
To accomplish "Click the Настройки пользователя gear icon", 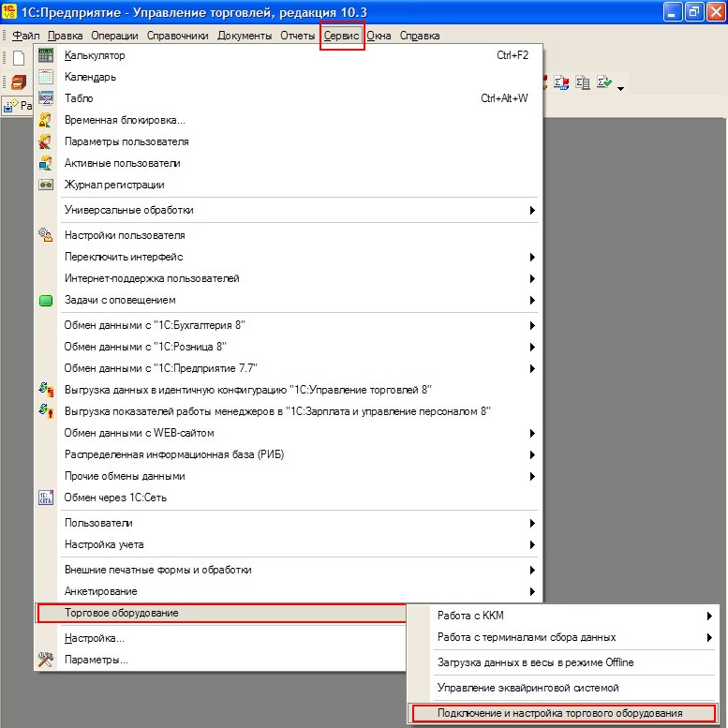I will (x=46, y=235).
